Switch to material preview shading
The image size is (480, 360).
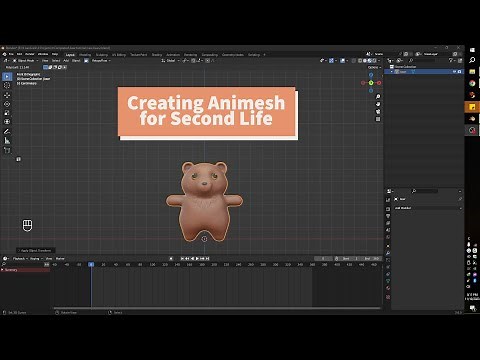tap(369, 61)
